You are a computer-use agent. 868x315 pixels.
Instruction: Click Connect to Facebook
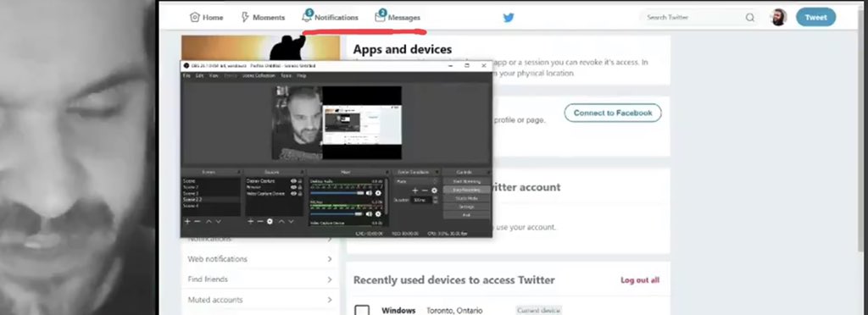(x=613, y=113)
